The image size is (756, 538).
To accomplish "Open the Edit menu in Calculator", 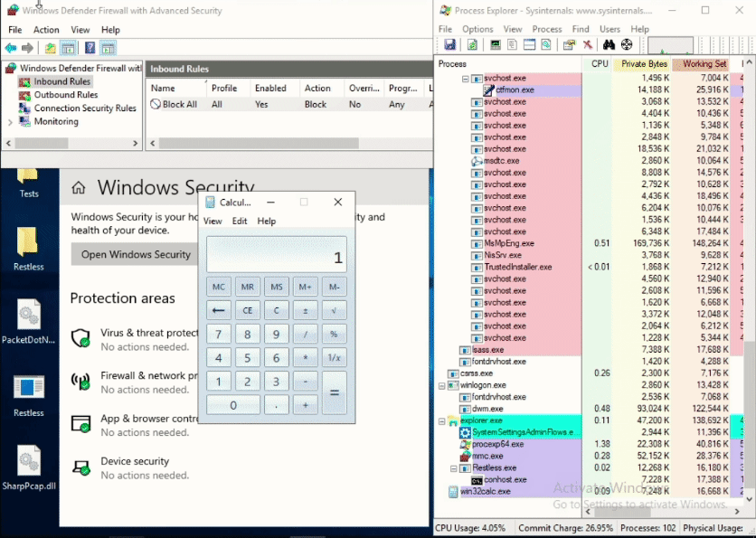I will [239, 222].
